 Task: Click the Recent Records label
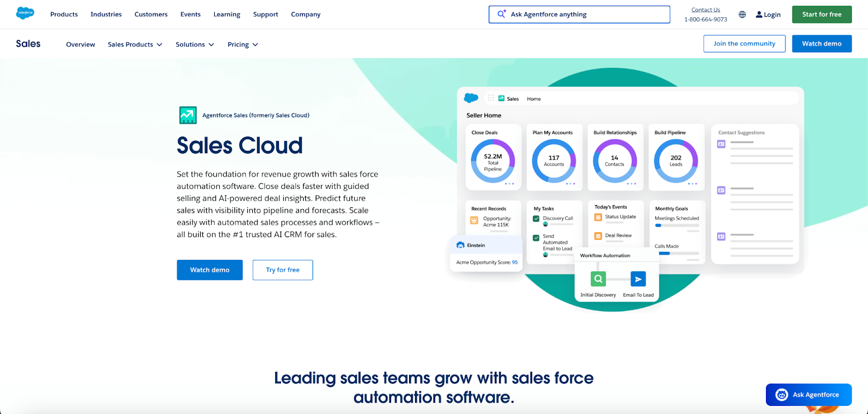pos(489,209)
